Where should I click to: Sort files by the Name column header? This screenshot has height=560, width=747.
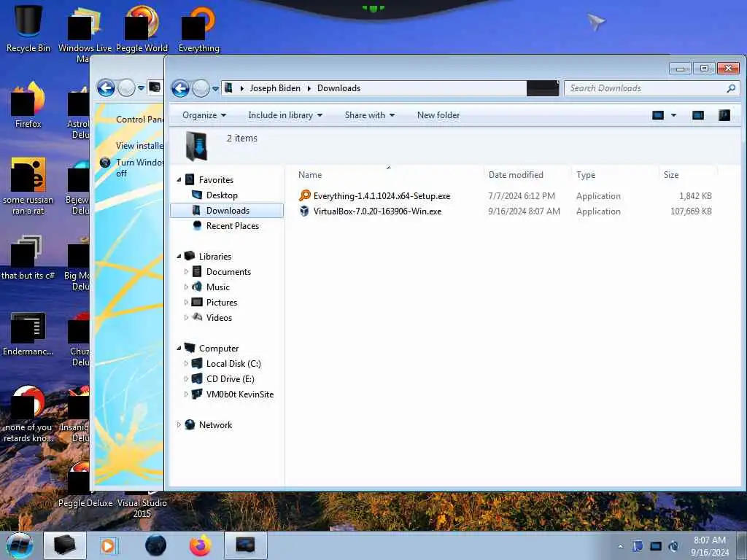tap(388, 175)
